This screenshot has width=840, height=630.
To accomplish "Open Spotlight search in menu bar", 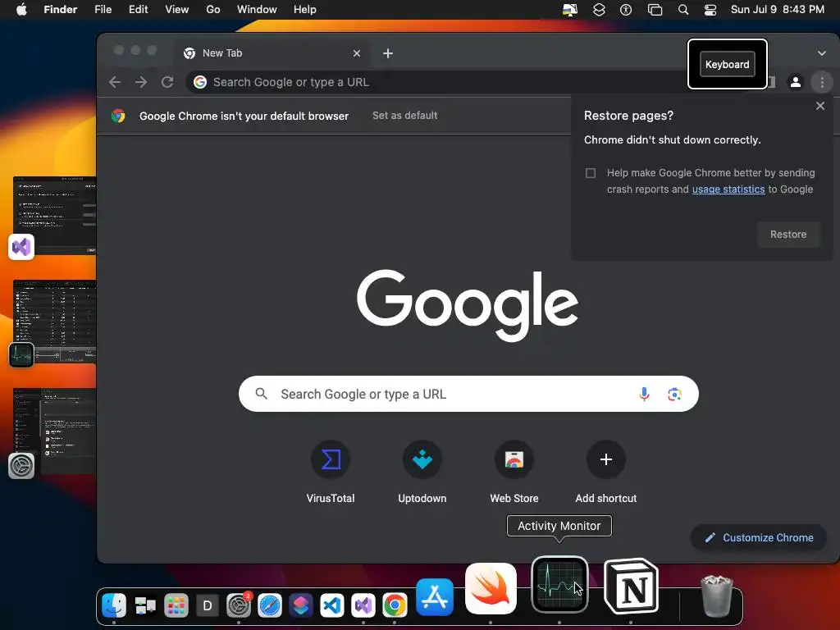I will tap(683, 9).
